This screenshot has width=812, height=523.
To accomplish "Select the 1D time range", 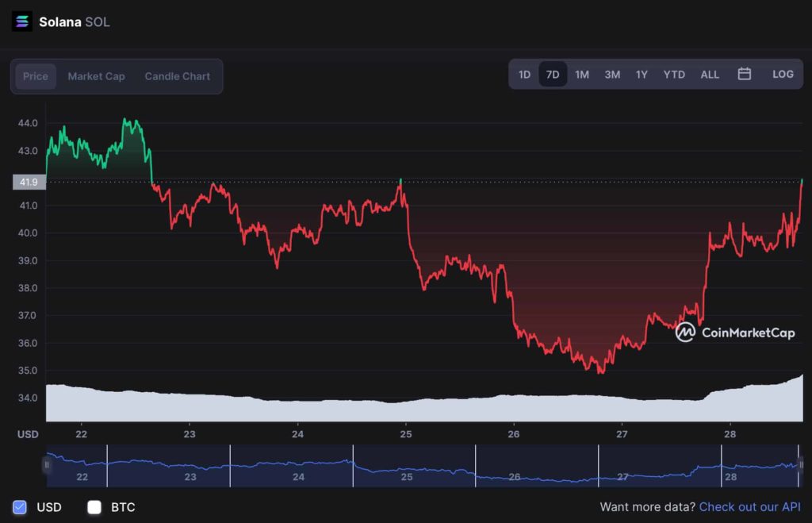I will 525,75.
